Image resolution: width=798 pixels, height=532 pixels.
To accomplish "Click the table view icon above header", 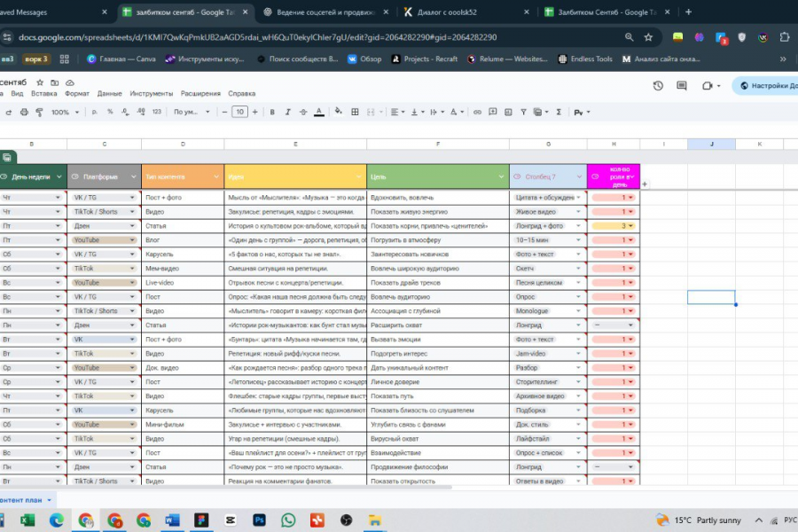I will click(x=7, y=157).
